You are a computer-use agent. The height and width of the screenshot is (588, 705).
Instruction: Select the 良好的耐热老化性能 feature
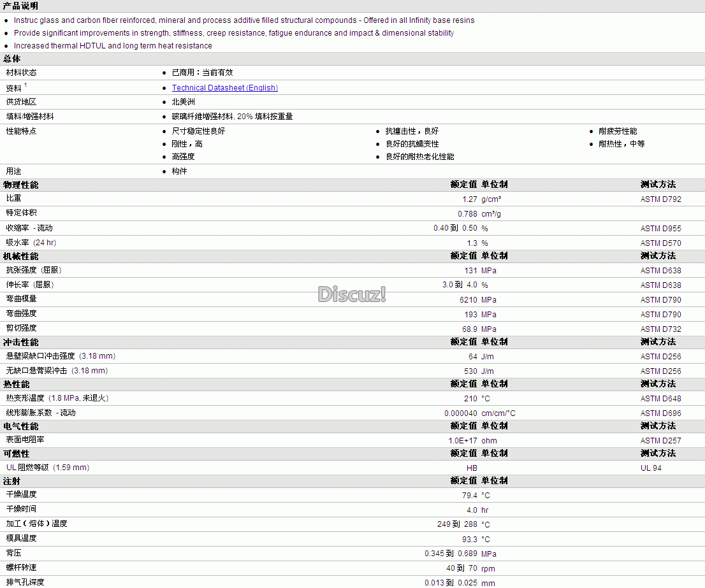click(x=420, y=156)
